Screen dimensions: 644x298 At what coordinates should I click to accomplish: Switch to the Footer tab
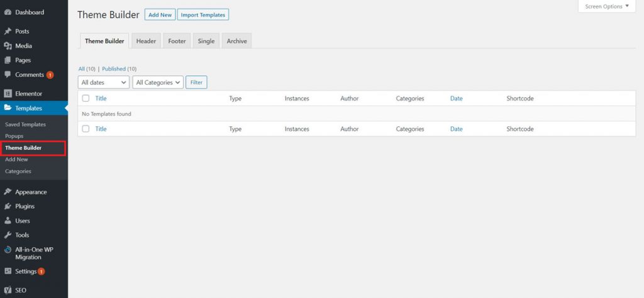(x=177, y=41)
